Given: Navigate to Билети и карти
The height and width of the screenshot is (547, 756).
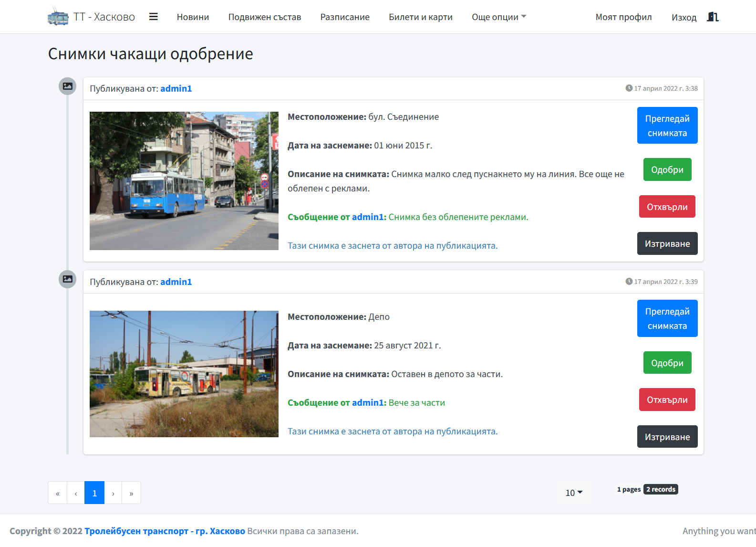Looking at the screenshot, I should (x=421, y=17).
